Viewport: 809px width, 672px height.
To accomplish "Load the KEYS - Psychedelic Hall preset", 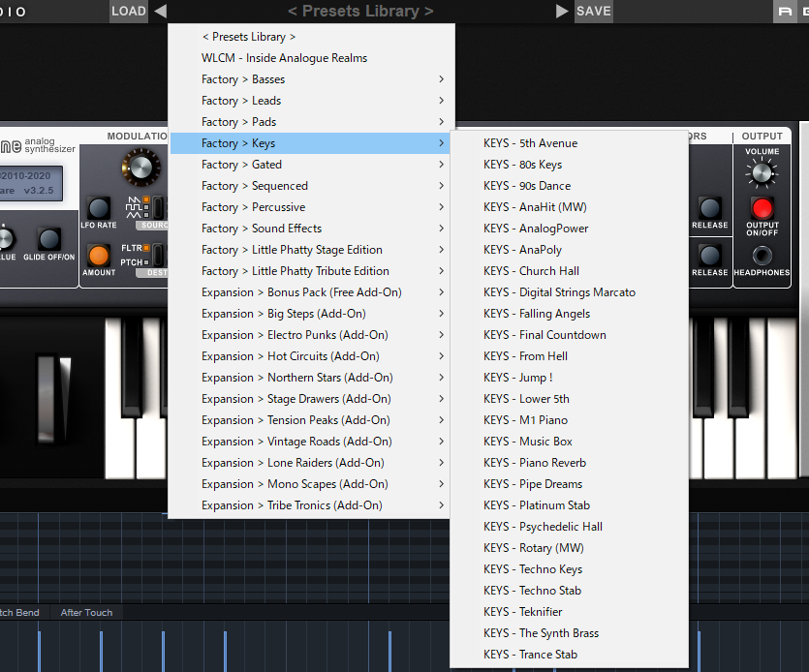I will click(570, 527).
